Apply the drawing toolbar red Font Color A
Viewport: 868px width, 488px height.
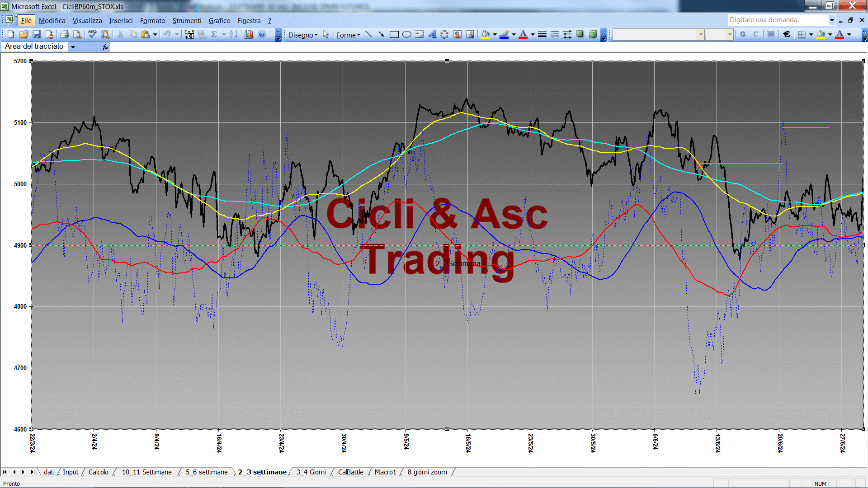pyautogui.click(x=524, y=34)
